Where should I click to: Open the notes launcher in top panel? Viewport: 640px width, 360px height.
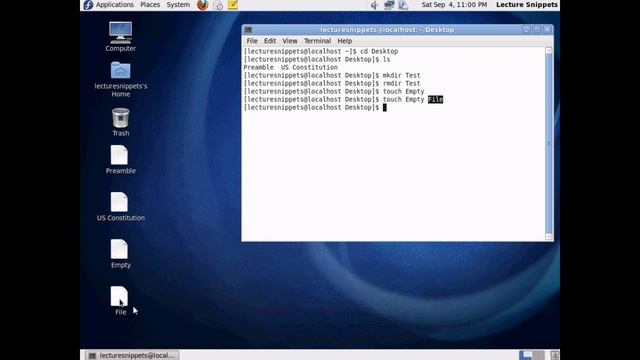[233, 5]
